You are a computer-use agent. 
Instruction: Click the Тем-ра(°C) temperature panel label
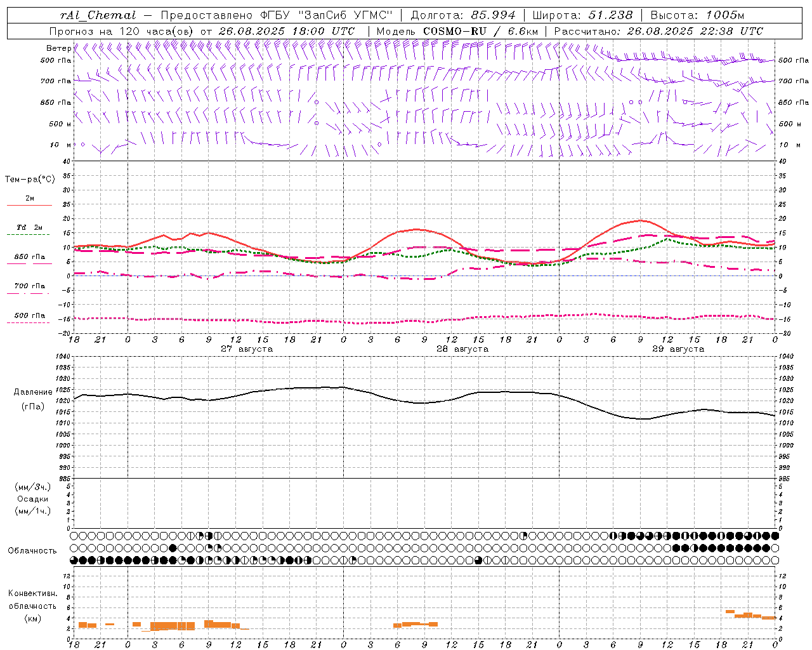tap(30, 179)
